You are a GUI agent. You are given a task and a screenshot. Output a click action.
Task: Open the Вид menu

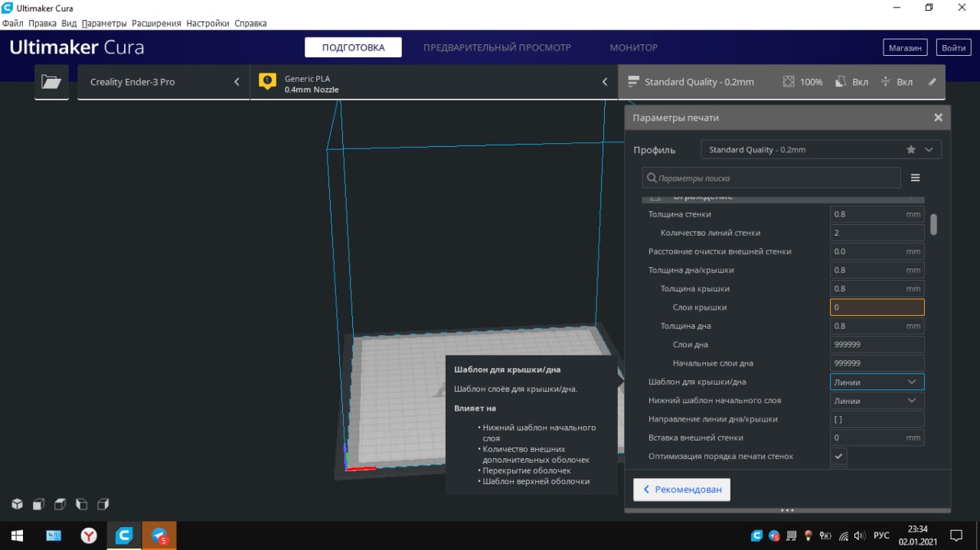[69, 24]
